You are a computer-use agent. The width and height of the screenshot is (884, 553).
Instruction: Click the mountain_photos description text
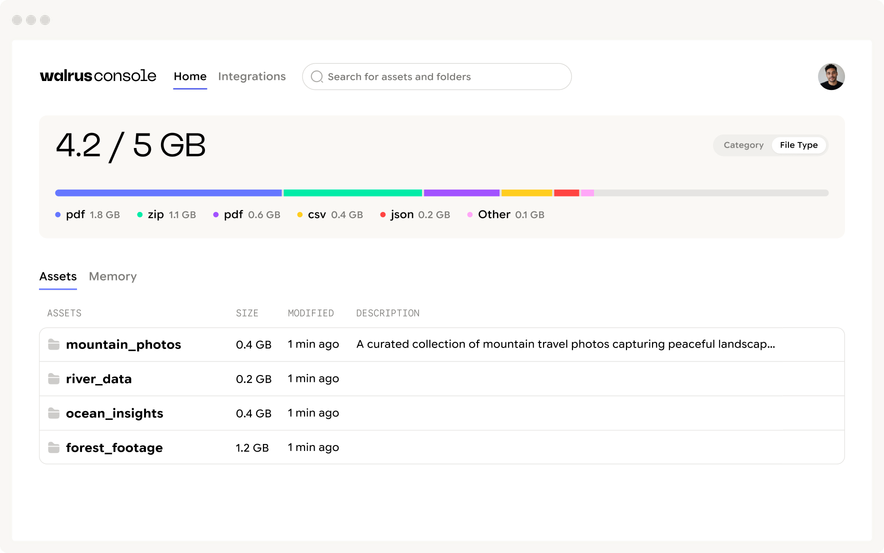click(565, 344)
